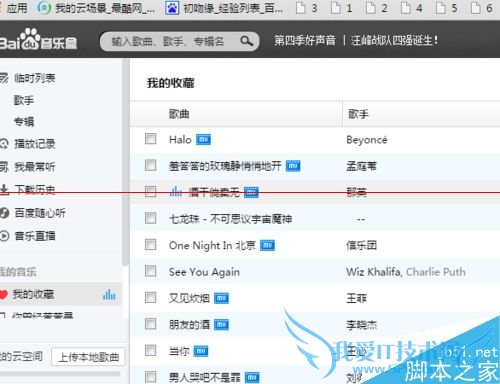Click the sidebar vertical scrollbar
Image resolution: width=500 pixels, height=384 pixels.
(125, 162)
